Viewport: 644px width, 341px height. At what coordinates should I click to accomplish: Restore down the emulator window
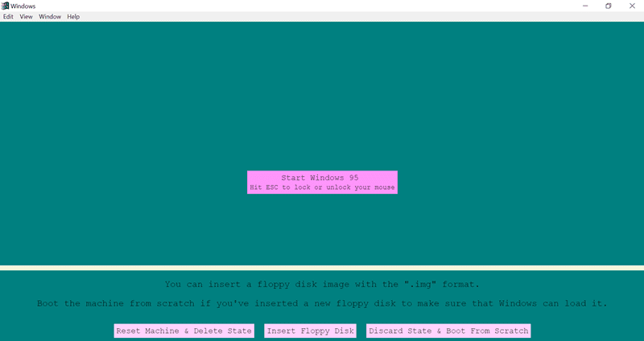tap(608, 6)
